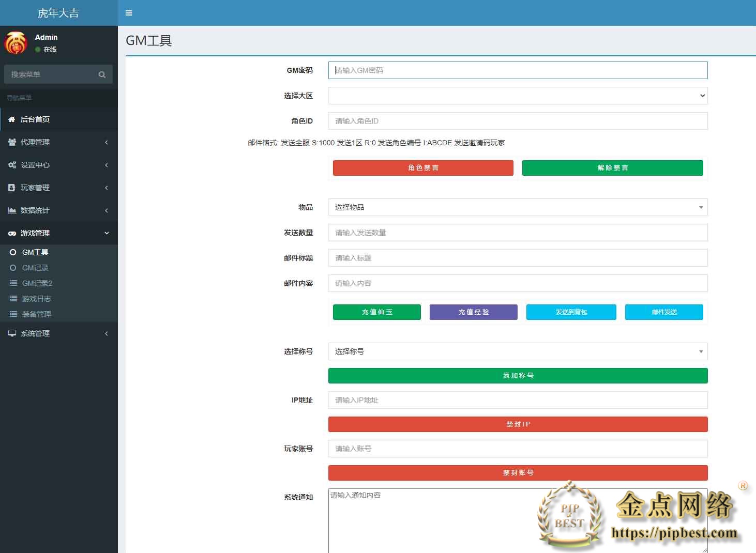Open the GM记录2 submenu item
This screenshot has height=553, width=756.
click(x=59, y=283)
